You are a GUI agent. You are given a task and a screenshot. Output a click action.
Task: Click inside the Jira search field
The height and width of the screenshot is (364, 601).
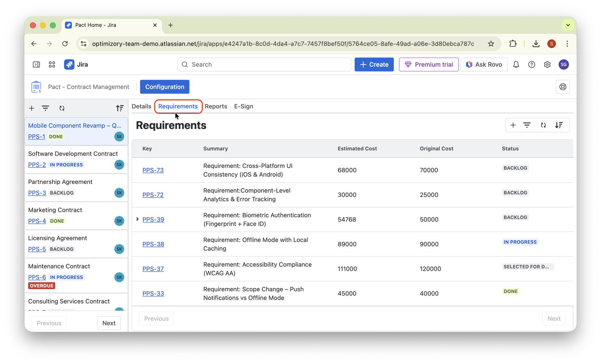264,64
